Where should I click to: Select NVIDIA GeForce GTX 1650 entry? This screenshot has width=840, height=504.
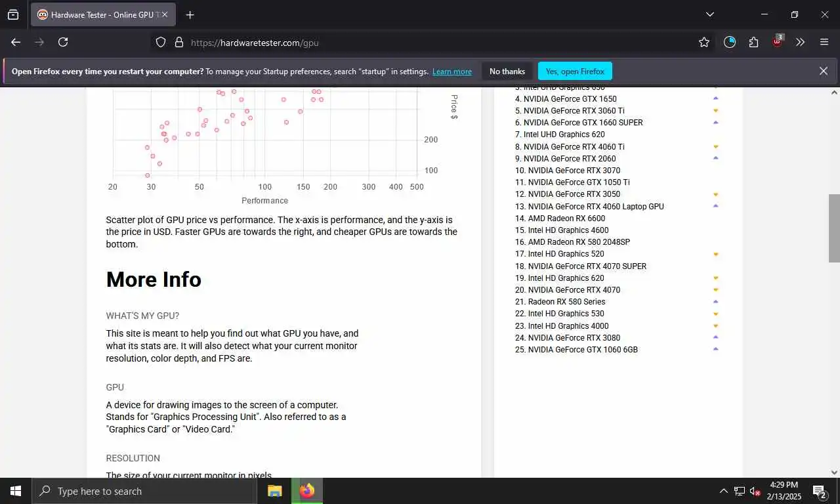(570, 99)
